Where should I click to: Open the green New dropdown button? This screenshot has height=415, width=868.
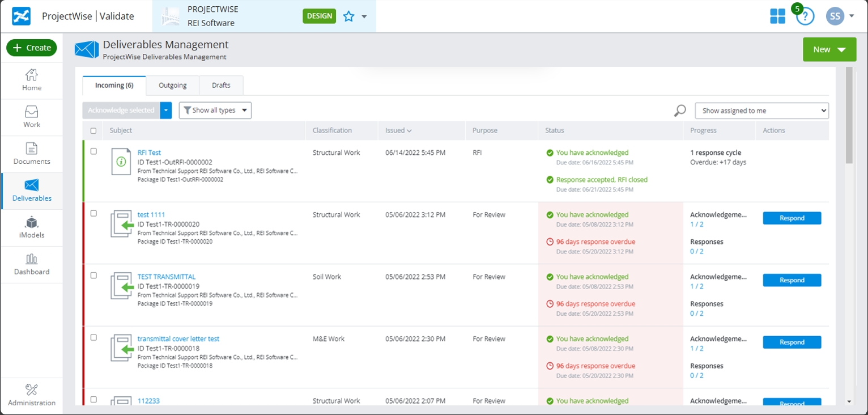[x=829, y=49]
